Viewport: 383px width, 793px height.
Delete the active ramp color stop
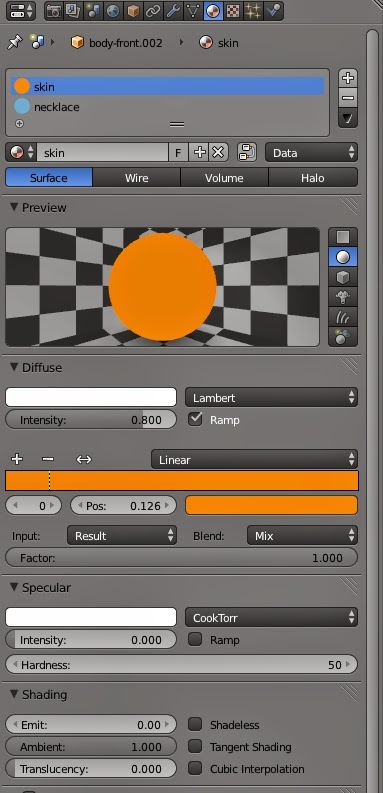coord(48,459)
